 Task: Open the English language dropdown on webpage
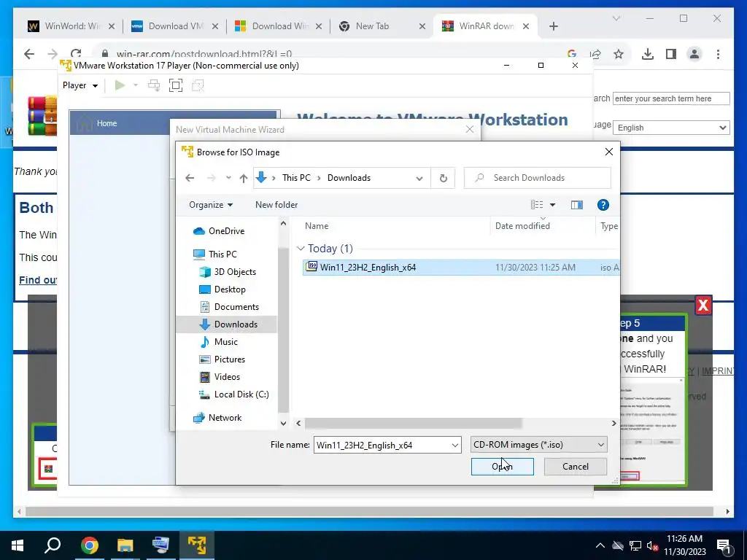coord(671,128)
